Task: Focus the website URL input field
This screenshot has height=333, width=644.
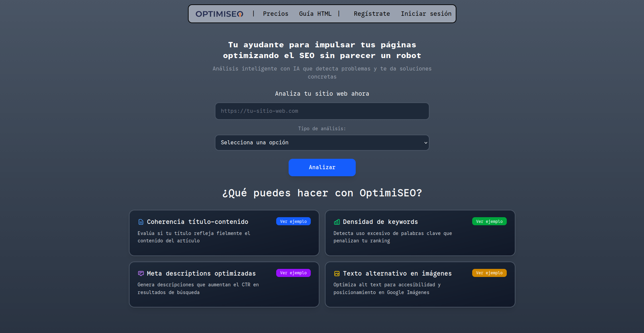Action: coord(322,111)
